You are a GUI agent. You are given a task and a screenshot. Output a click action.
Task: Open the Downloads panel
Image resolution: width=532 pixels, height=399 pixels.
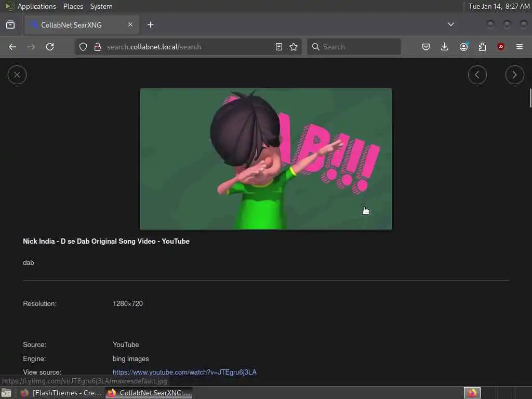click(x=445, y=47)
